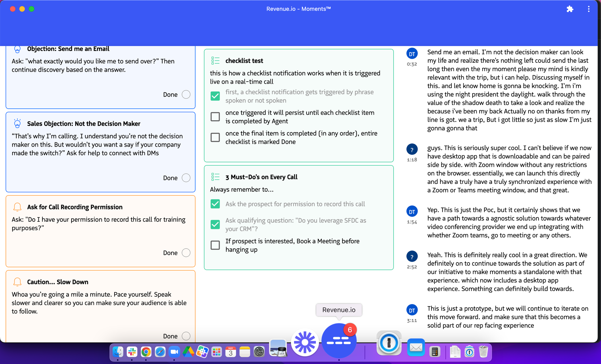Click 'Caution... Slow Down' heading
This screenshot has width=601, height=364.
(58, 282)
